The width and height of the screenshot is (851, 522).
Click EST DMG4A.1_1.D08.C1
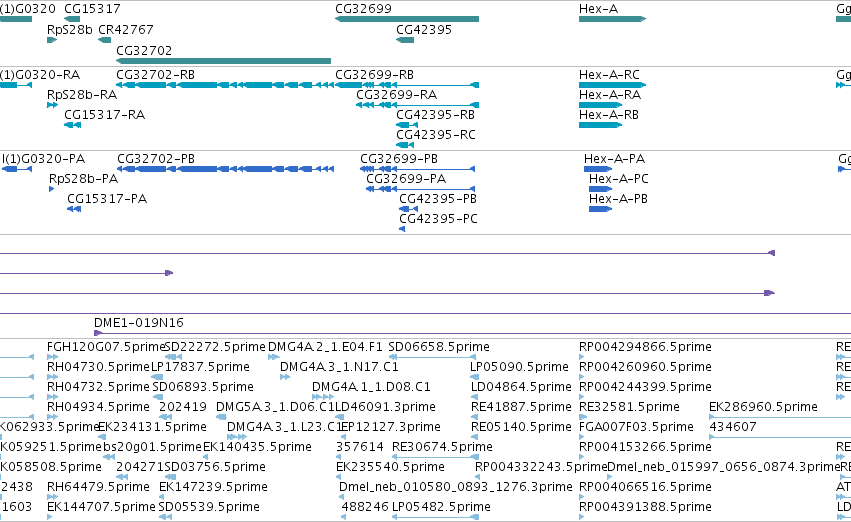pos(371,387)
